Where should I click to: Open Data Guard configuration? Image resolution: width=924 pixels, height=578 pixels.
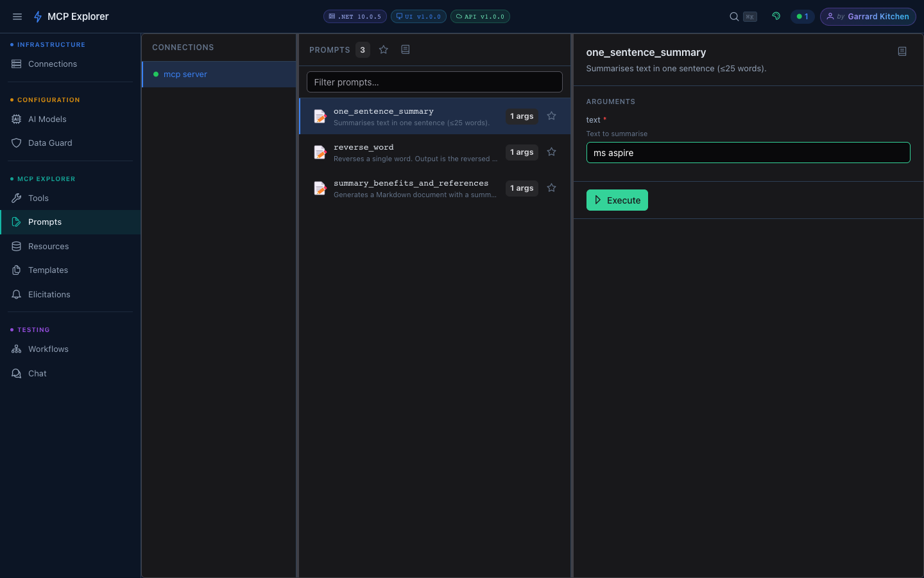click(50, 143)
